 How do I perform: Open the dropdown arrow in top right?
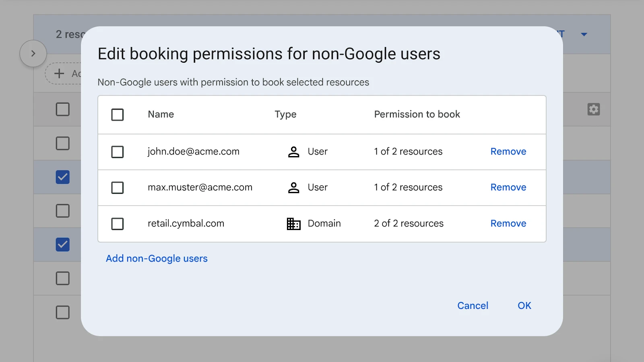tap(584, 35)
